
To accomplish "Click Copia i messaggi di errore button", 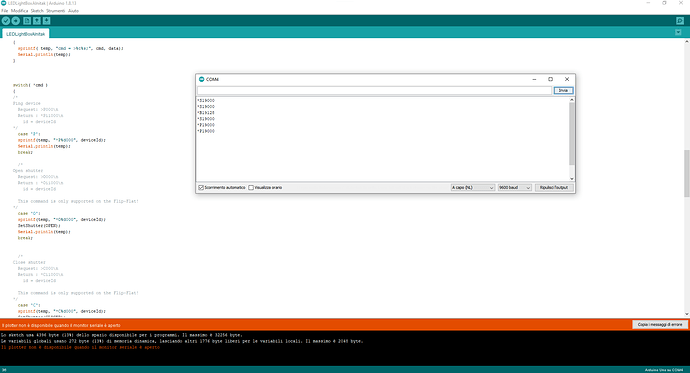I will (x=660, y=324).
